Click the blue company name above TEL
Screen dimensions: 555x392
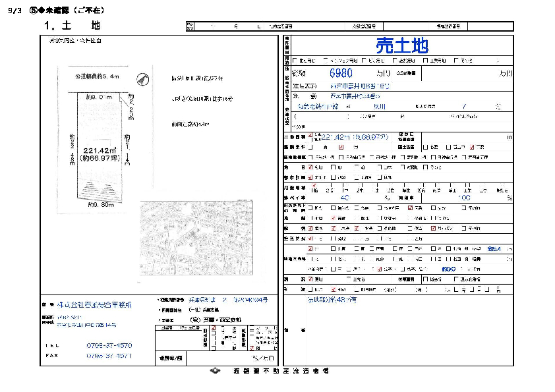click(93, 305)
